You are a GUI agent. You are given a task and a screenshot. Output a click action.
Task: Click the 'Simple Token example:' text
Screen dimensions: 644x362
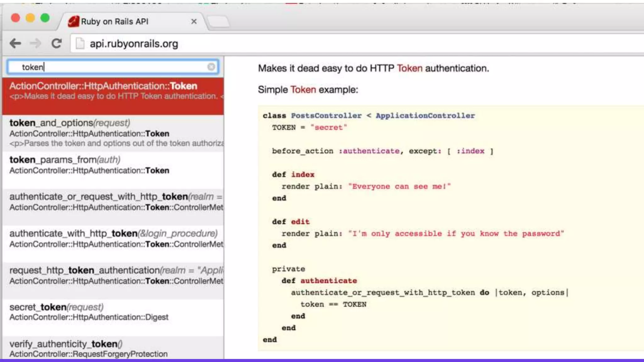(308, 90)
